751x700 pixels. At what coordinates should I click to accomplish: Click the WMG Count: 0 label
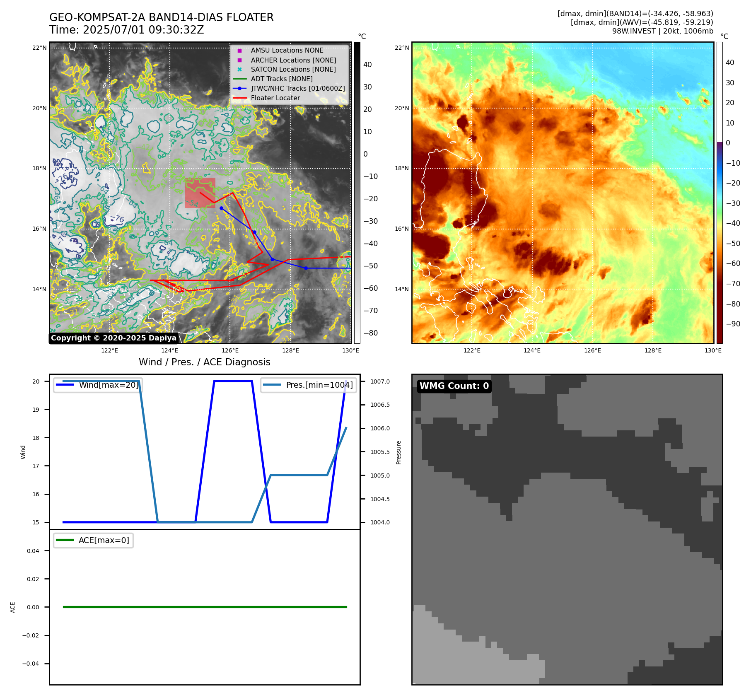pyautogui.click(x=454, y=386)
